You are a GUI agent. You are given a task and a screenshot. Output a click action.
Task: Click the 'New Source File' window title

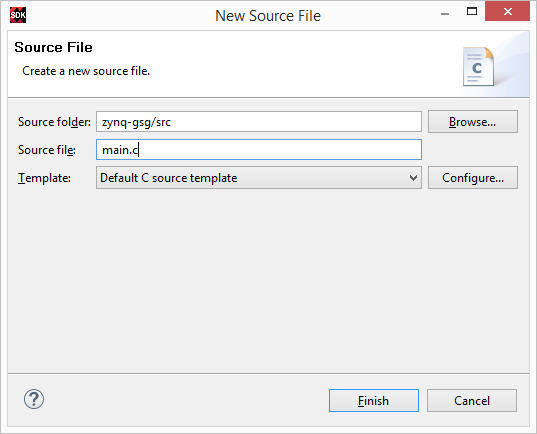[x=268, y=16]
